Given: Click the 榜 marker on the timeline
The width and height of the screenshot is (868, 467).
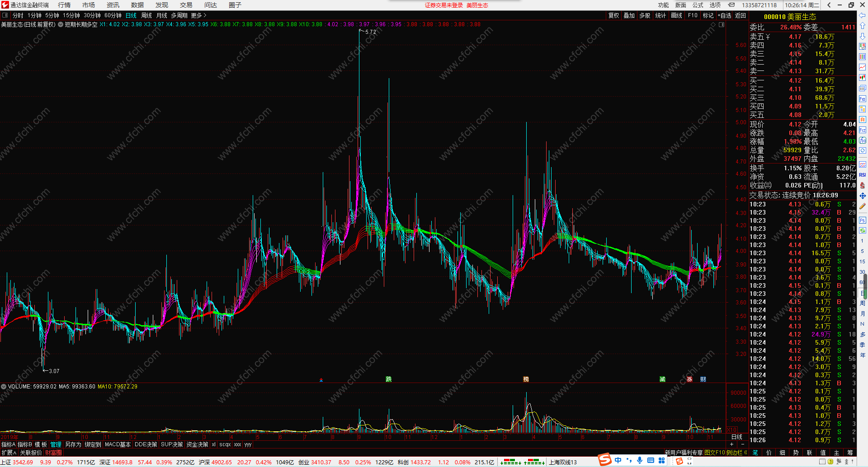Looking at the screenshot, I should coord(526,379).
